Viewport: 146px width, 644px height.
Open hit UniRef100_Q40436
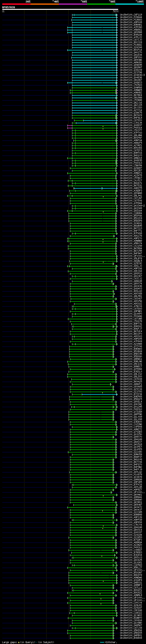tap(131, 286)
